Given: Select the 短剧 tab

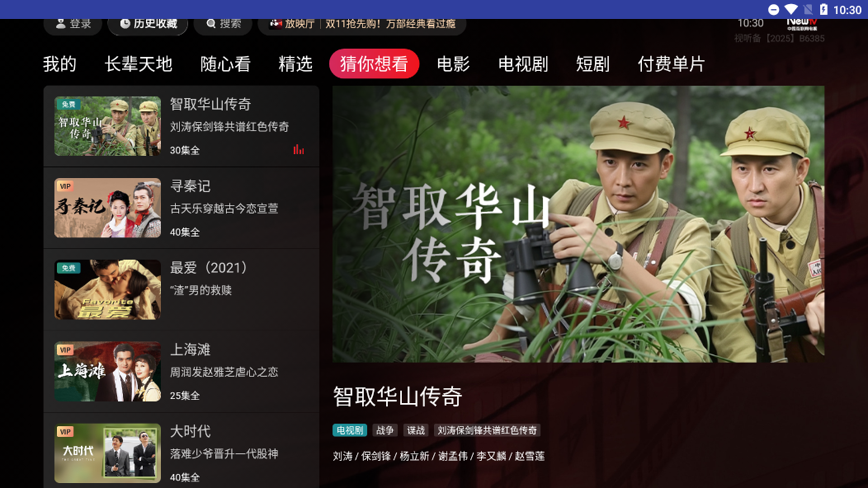Looking at the screenshot, I should [592, 64].
